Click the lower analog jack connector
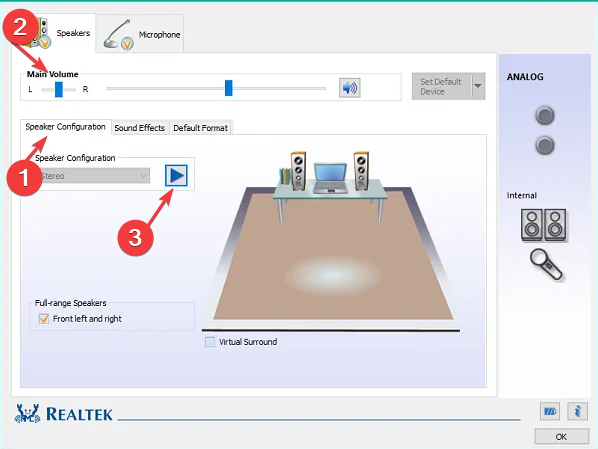The height and width of the screenshot is (449, 598). [x=545, y=145]
